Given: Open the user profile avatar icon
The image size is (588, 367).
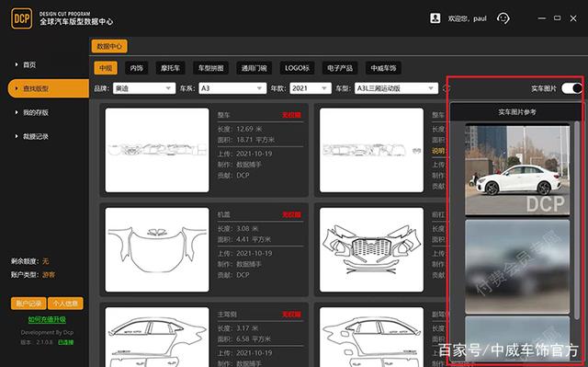Looking at the screenshot, I should (x=435, y=18).
